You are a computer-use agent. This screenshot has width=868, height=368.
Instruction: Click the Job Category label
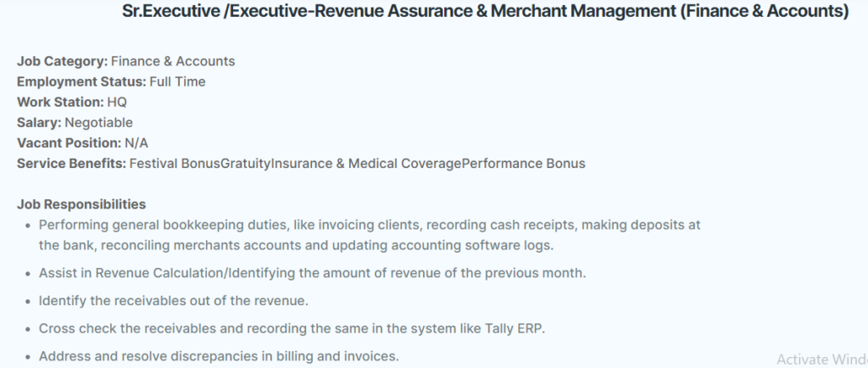tap(63, 61)
